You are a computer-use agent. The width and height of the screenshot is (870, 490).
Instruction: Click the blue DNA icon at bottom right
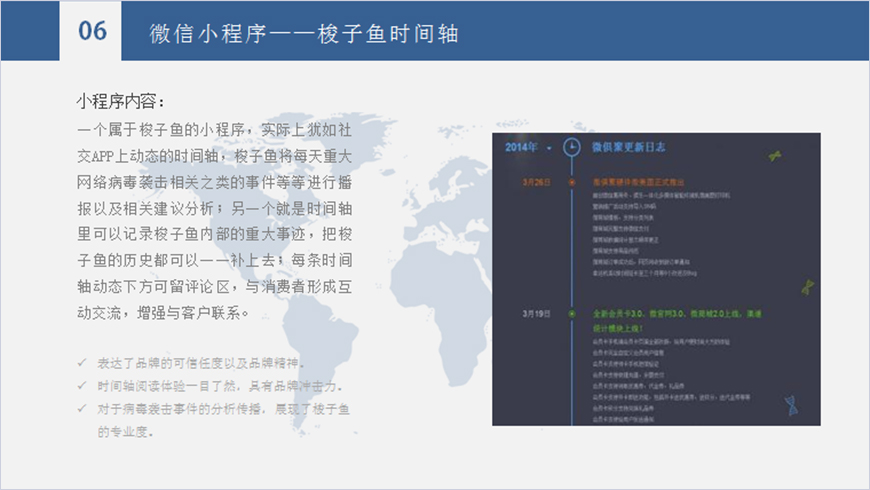click(792, 403)
